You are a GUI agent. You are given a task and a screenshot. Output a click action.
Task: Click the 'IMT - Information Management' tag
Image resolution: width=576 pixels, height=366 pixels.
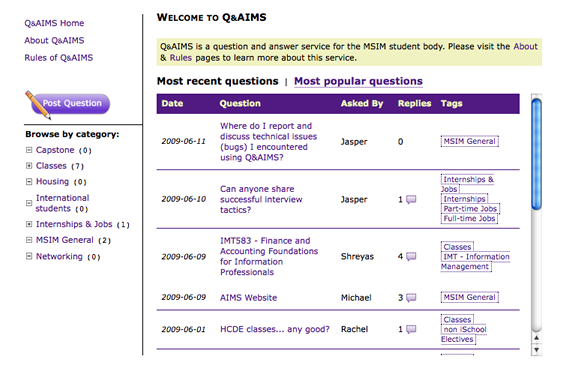475,262
